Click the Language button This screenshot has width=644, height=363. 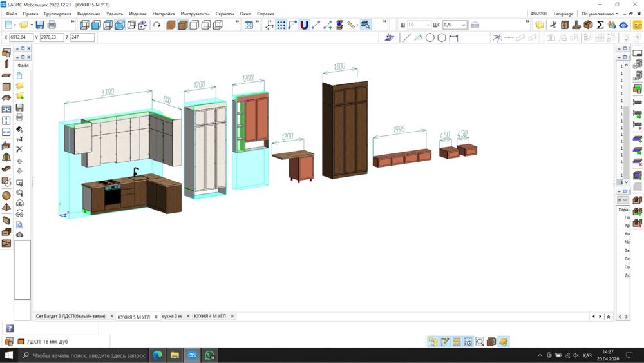click(563, 14)
